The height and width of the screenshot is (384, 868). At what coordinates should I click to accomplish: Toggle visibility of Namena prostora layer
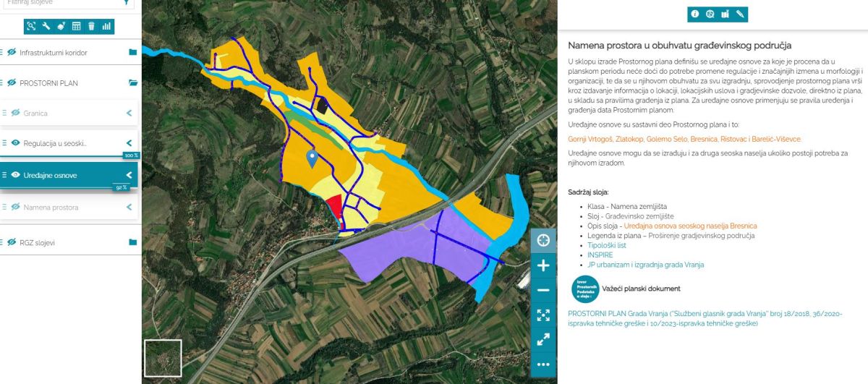pyautogui.click(x=15, y=207)
